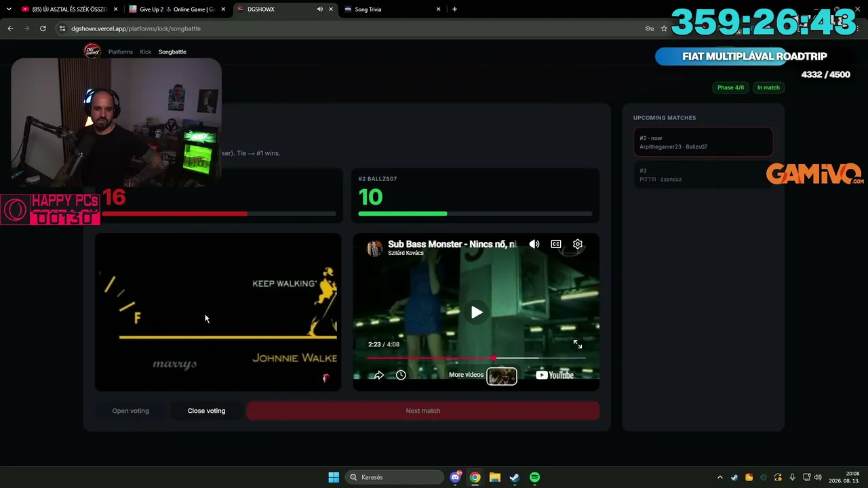
Task: Open Steam from the taskbar
Action: coord(515,477)
